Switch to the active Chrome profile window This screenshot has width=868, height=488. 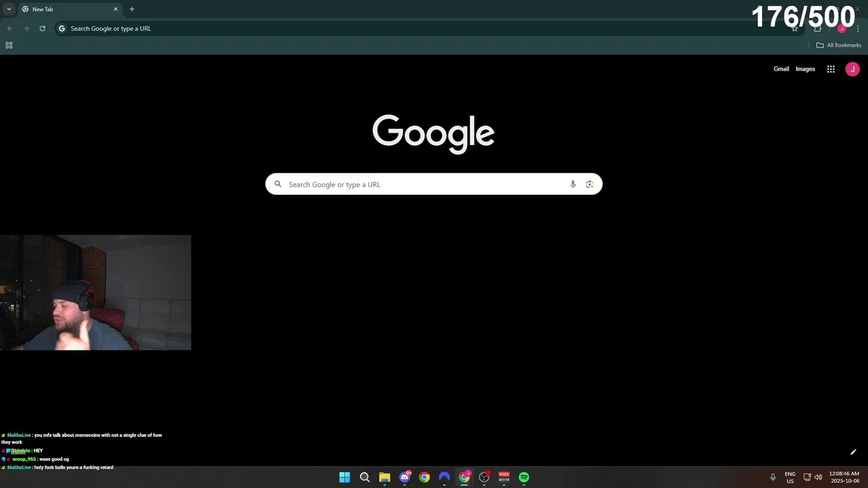(465, 477)
